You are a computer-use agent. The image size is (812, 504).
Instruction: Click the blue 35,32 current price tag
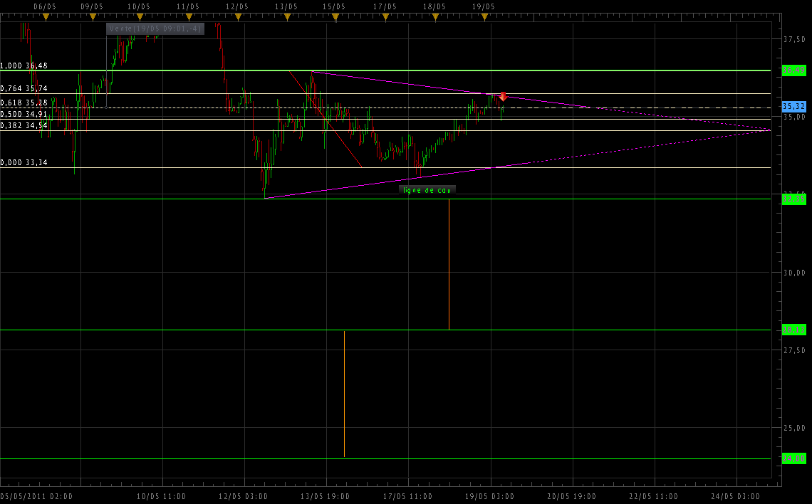point(793,106)
